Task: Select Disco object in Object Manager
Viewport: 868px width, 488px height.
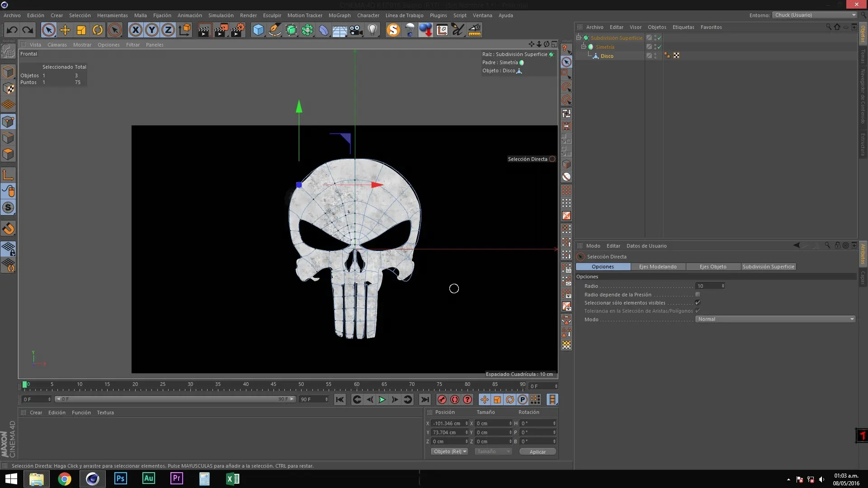Action: (x=607, y=56)
